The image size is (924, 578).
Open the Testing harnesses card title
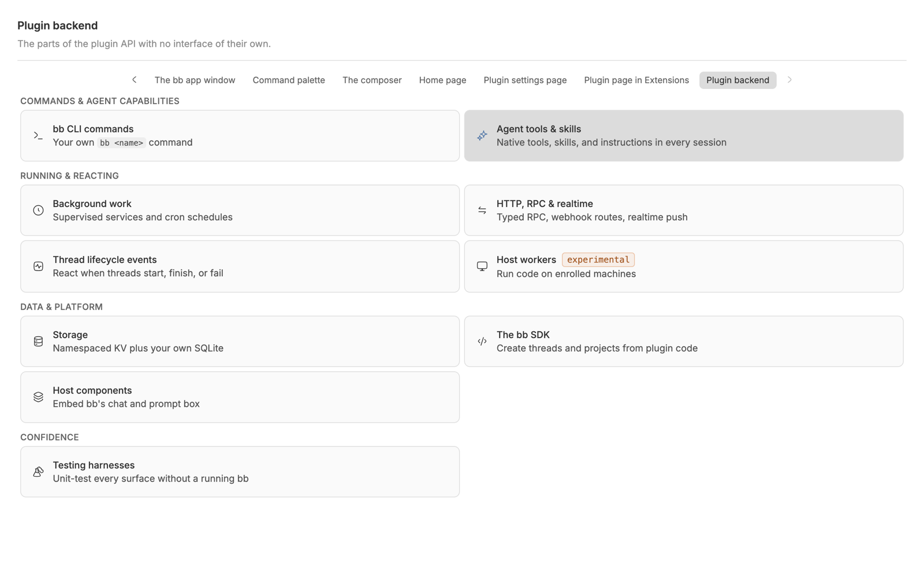tap(94, 465)
